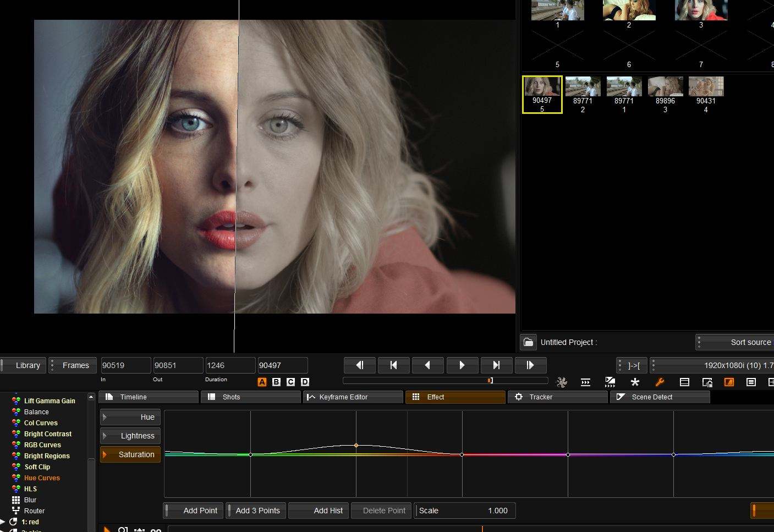Click the Add 3 Points button
The image size is (774, 532).
click(x=257, y=511)
